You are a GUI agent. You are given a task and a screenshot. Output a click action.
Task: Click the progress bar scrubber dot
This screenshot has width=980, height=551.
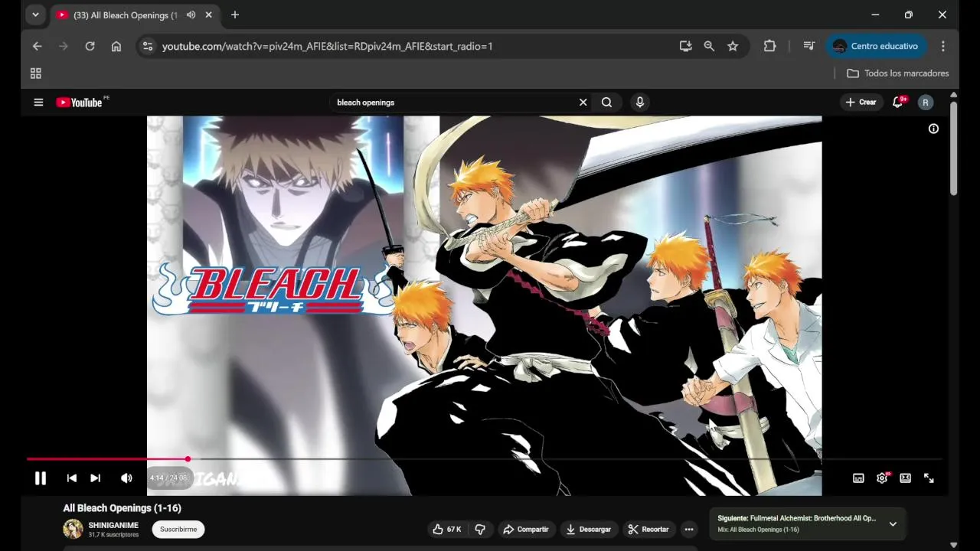(x=188, y=459)
